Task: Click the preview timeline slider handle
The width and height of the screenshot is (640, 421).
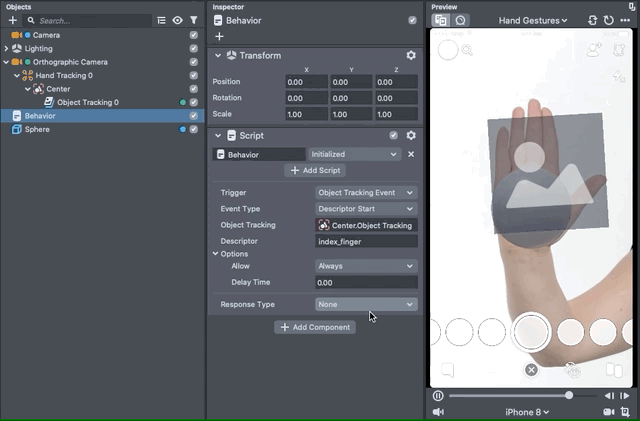Action: pos(569,396)
